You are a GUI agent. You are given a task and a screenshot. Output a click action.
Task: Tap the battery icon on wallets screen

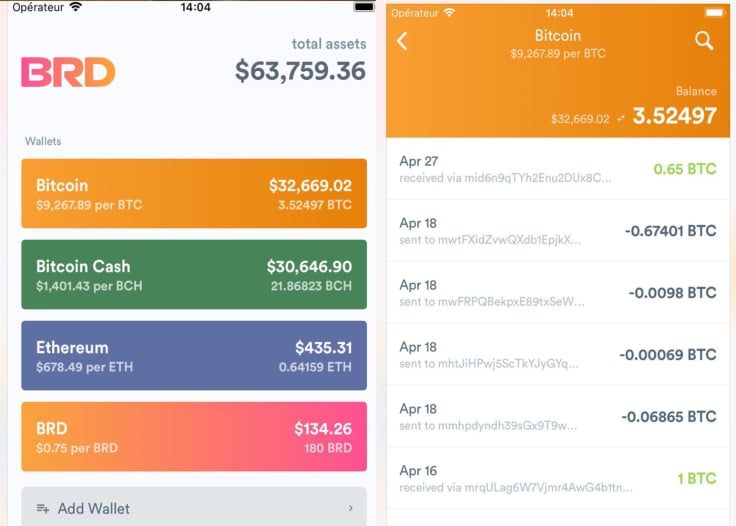pyautogui.click(x=364, y=7)
